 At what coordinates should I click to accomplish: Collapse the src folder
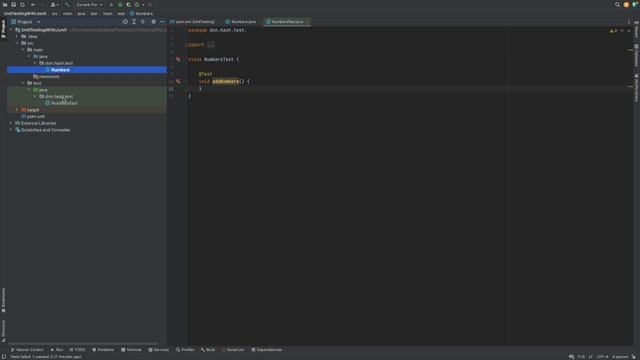coord(17,43)
